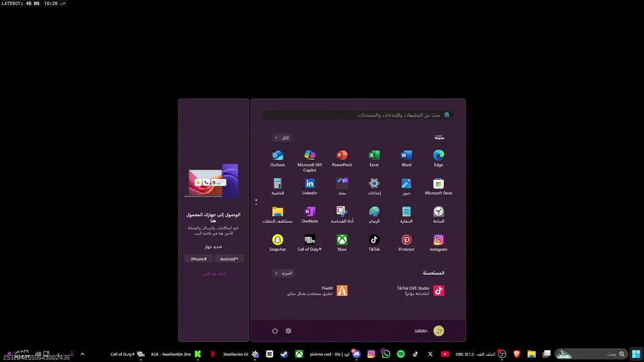
Task: Open Photos (صور) app
Action: click(x=407, y=187)
